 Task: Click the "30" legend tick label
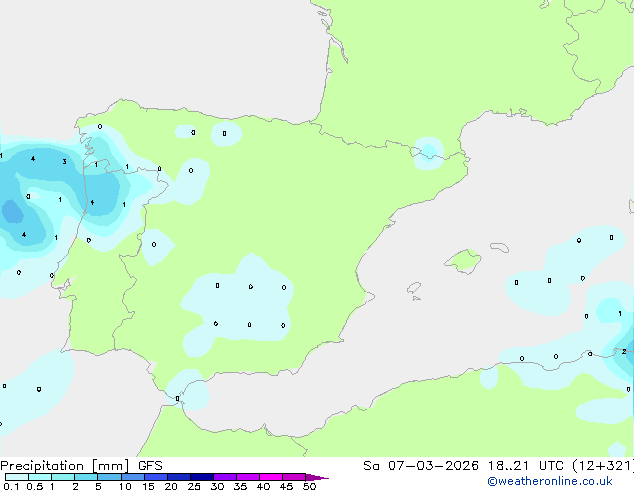[x=217, y=486]
